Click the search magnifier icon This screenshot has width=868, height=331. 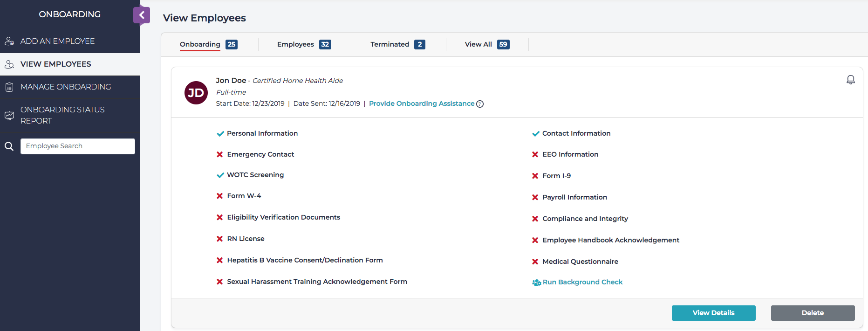pyautogui.click(x=9, y=146)
